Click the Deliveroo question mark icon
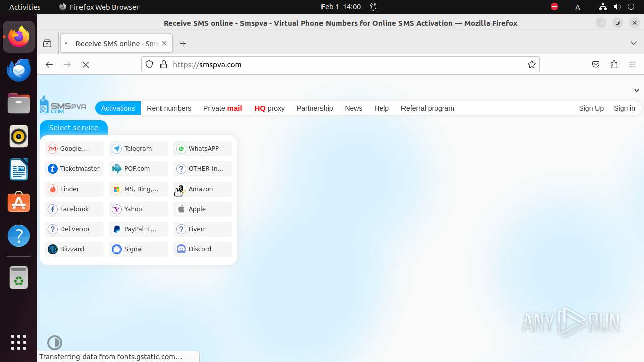 click(53, 229)
